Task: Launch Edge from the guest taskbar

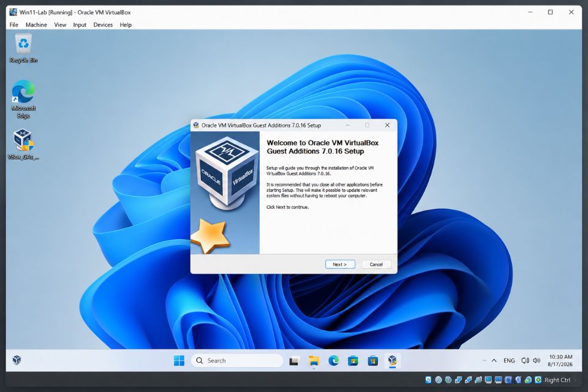Action: [333, 361]
